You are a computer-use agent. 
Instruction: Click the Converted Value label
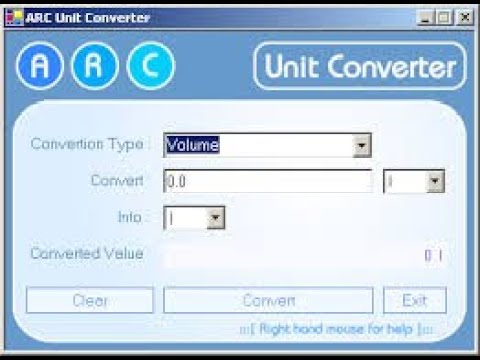(x=87, y=254)
